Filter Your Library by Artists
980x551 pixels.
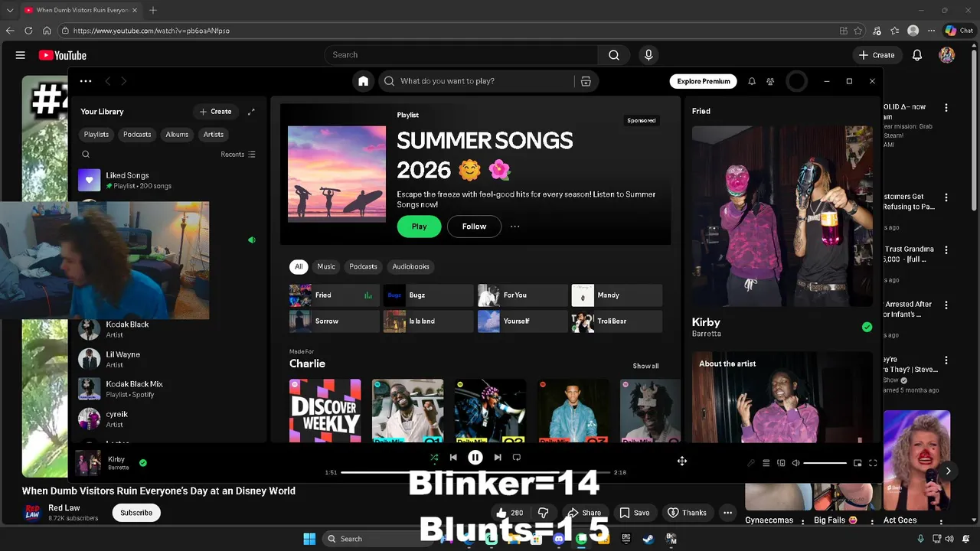tap(214, 135)
